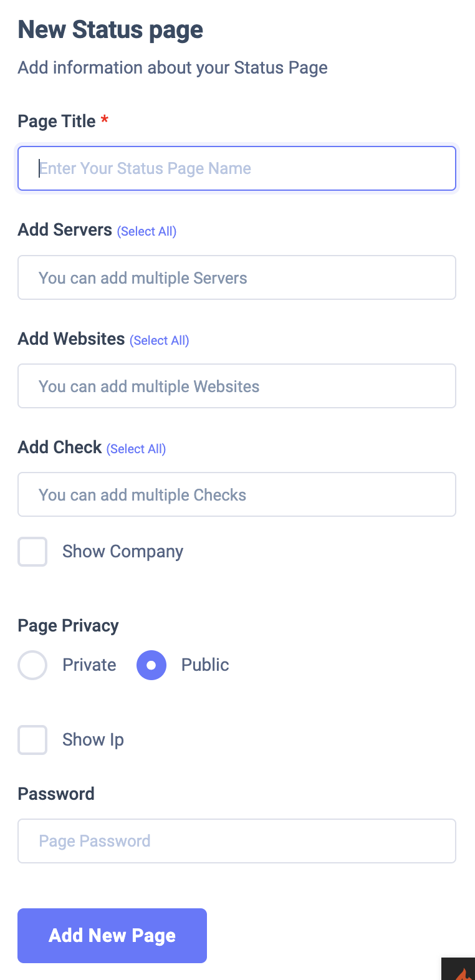475x980 pixels.
Task: Click the Page Title field label
Action: point(57,122)
